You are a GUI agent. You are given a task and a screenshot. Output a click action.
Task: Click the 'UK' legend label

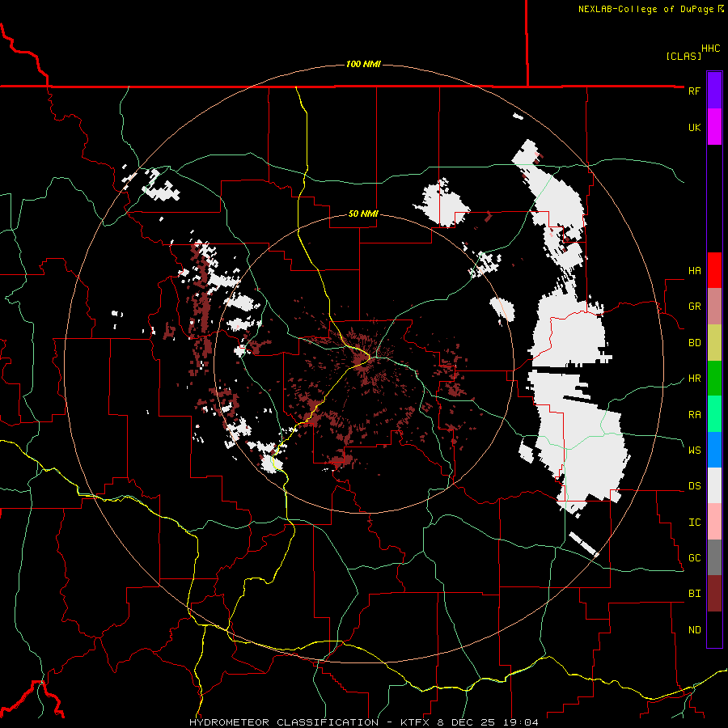pos(694,127)
